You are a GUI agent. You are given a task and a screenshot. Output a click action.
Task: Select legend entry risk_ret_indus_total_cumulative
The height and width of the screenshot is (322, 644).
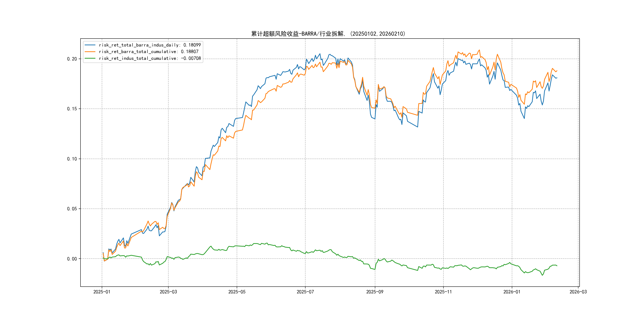[x=149, y=58]
